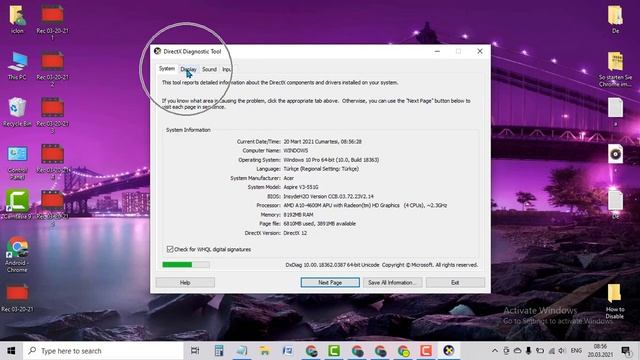The image size is (640, 360).
Task: Toggle Check for WHQL digital signatures
Action: 170,249
